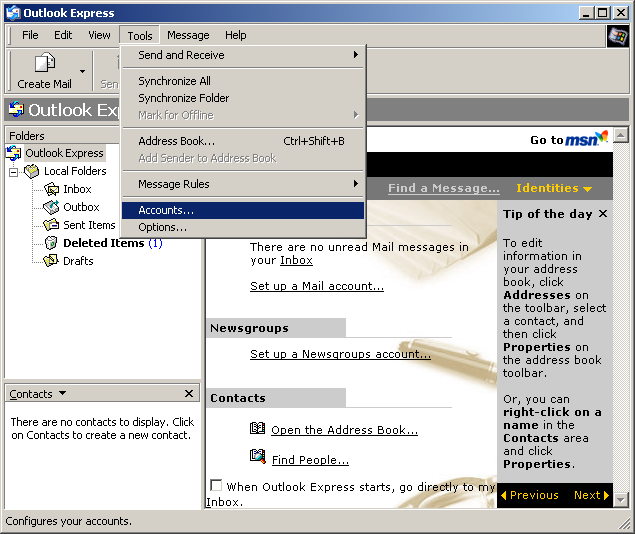Click the scroll up arrow of content pane

point(620,135)
